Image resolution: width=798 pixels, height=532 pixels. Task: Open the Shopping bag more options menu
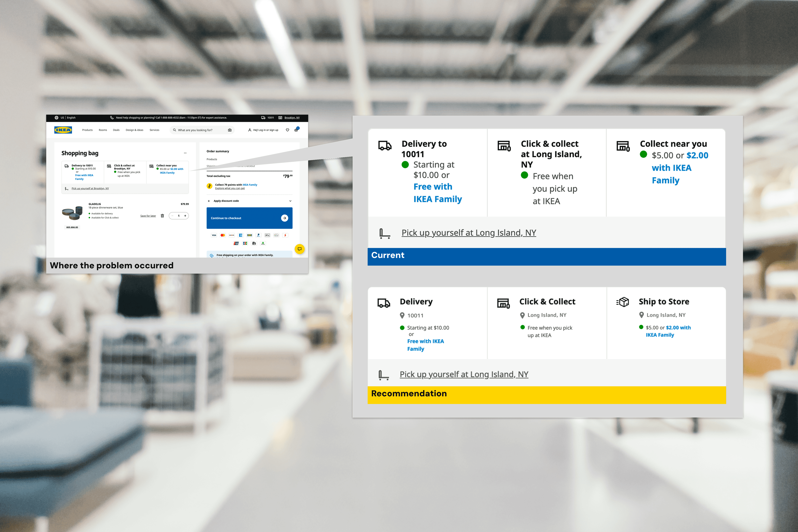tap(186, 153)
